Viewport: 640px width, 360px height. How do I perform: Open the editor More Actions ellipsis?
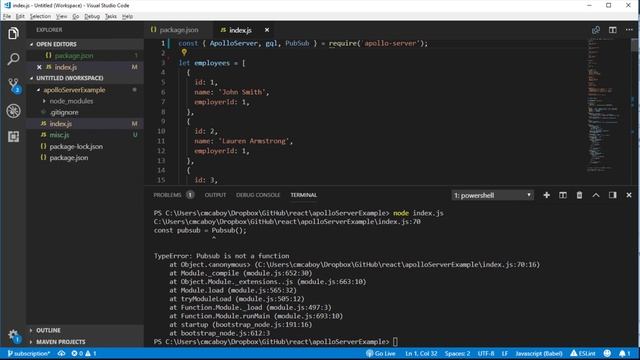(629, 30)
